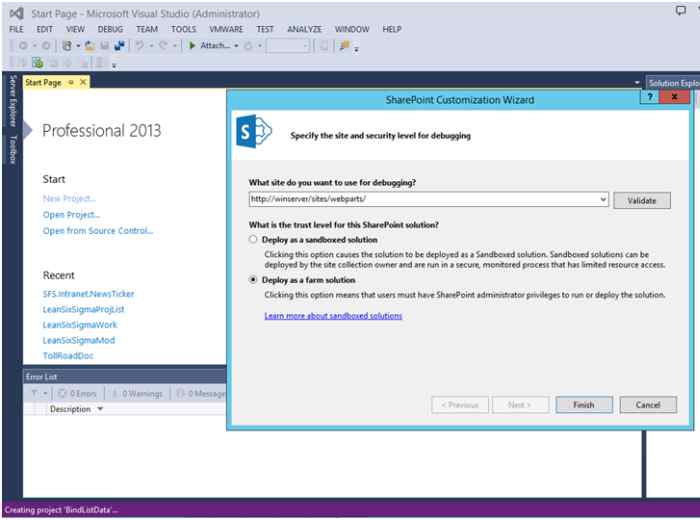Viewport: 700px width, 520px height.
Task: Click the SharePoint logo in the wizard
Action: coord(254,131)
